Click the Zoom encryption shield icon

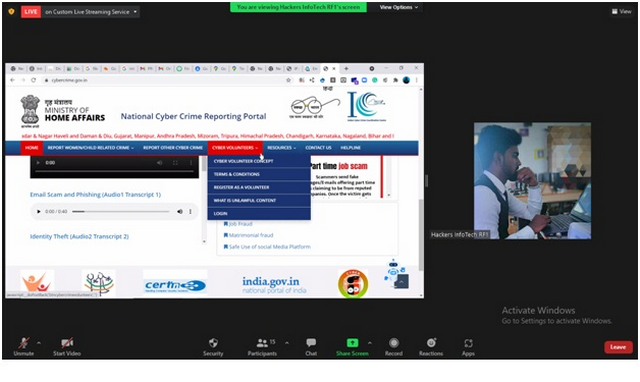pyautogui.click(x=11, y=11)
